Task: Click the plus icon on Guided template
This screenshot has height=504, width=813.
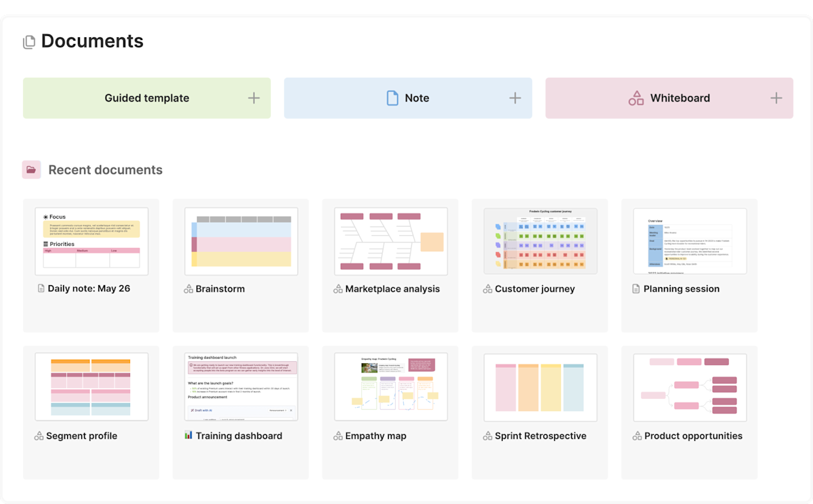Action: 253,98
